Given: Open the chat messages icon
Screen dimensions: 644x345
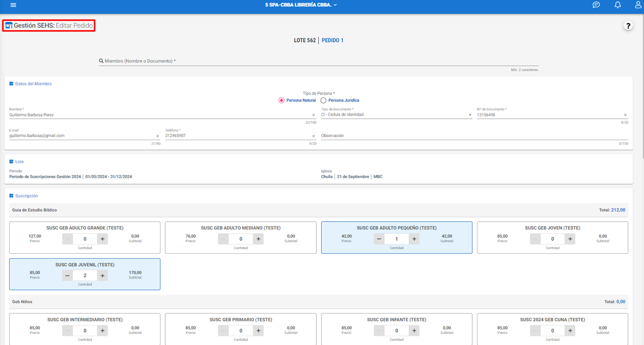Looking at the screenshot, I should pyautogui.click(x=596, y=5).
